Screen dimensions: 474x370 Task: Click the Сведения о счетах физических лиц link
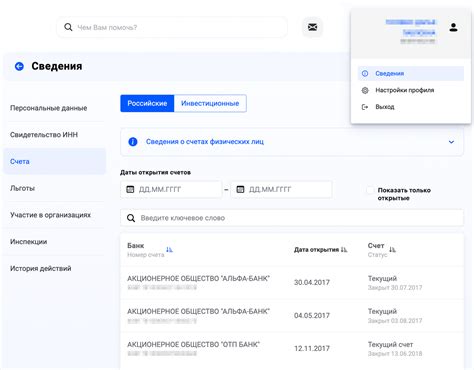pyautogui.click(x=205, y=142)
